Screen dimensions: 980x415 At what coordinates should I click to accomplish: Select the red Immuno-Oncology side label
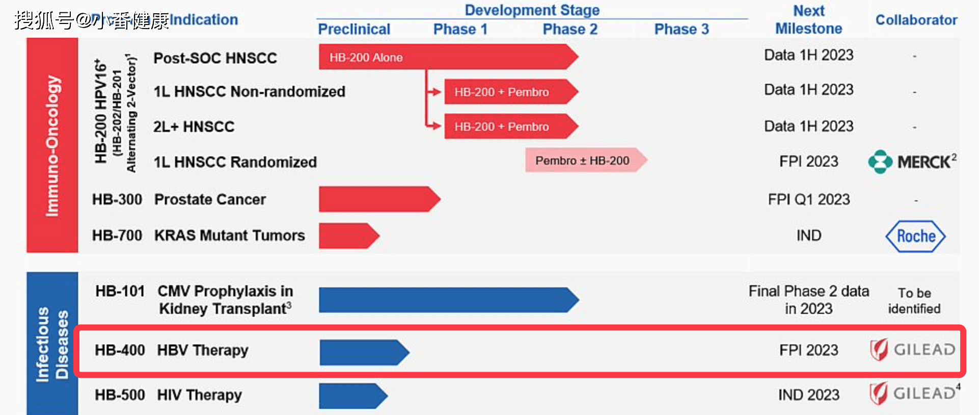click(x=52, y=145)
